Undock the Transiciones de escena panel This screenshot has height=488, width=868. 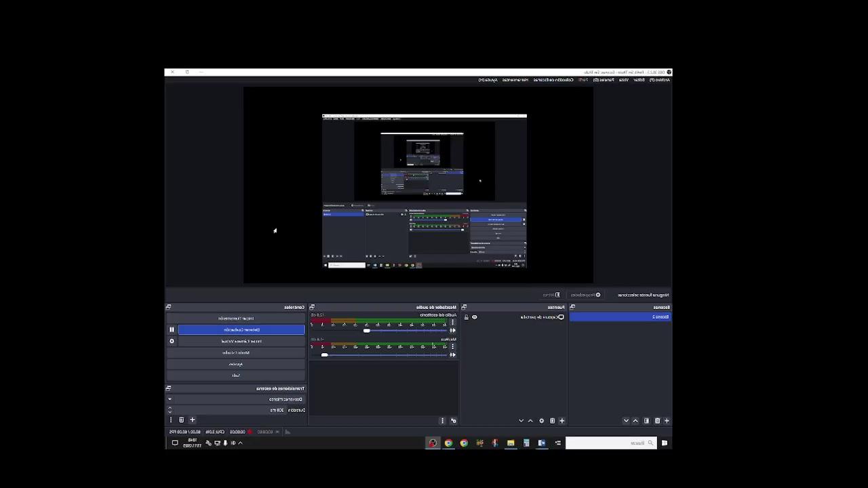(168, 388)
